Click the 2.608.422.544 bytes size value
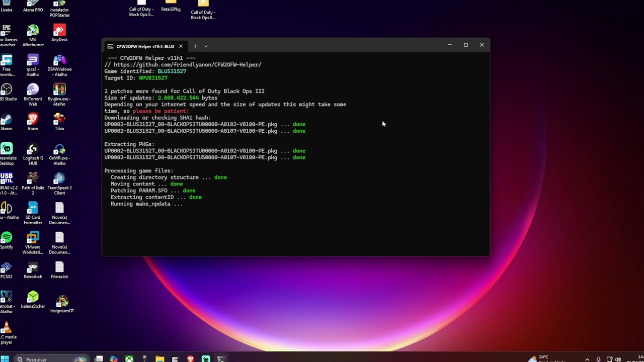This screenshot has width=644, height=362. pos(178,98)
